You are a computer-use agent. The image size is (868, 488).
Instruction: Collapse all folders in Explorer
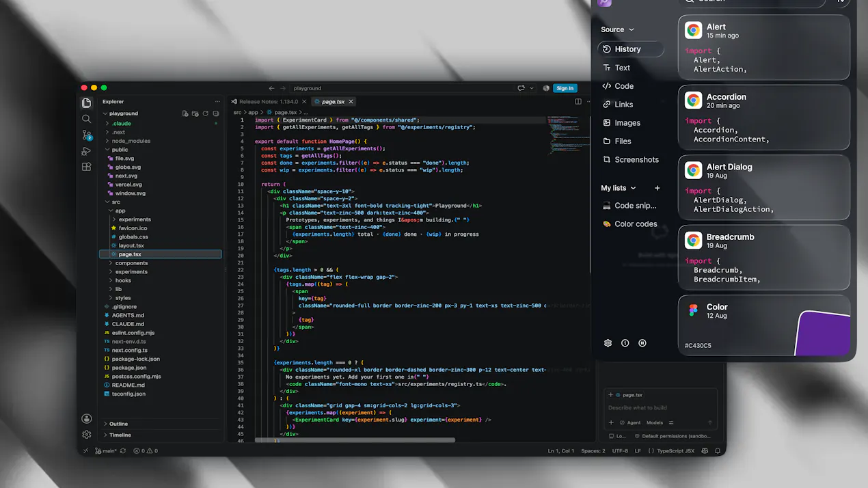[216, 113]
